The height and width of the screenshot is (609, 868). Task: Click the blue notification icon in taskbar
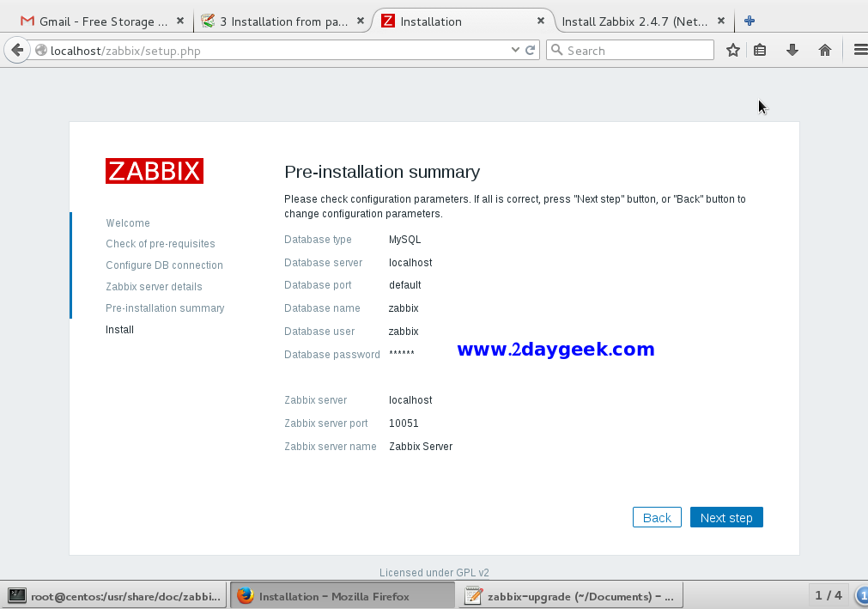(862, 596)
